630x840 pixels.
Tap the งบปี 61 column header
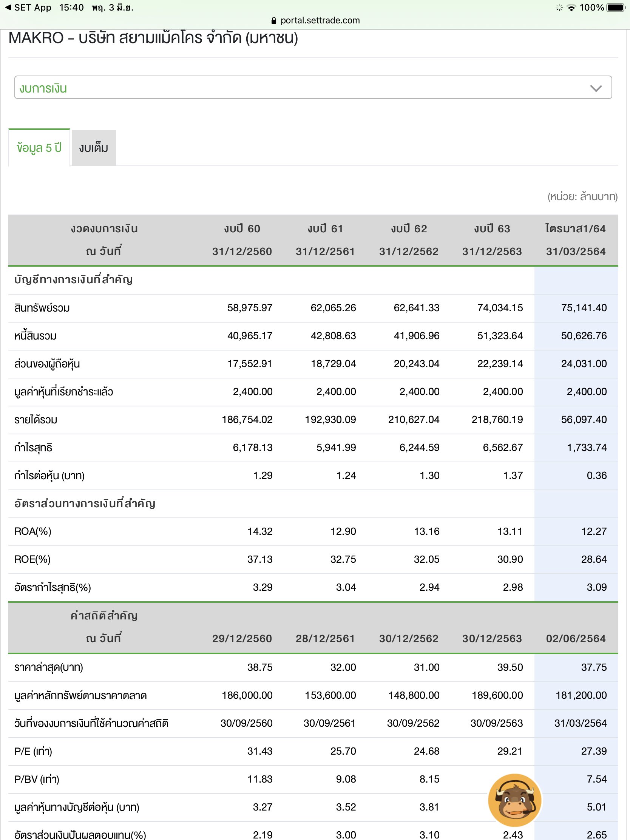click(326, 229)
